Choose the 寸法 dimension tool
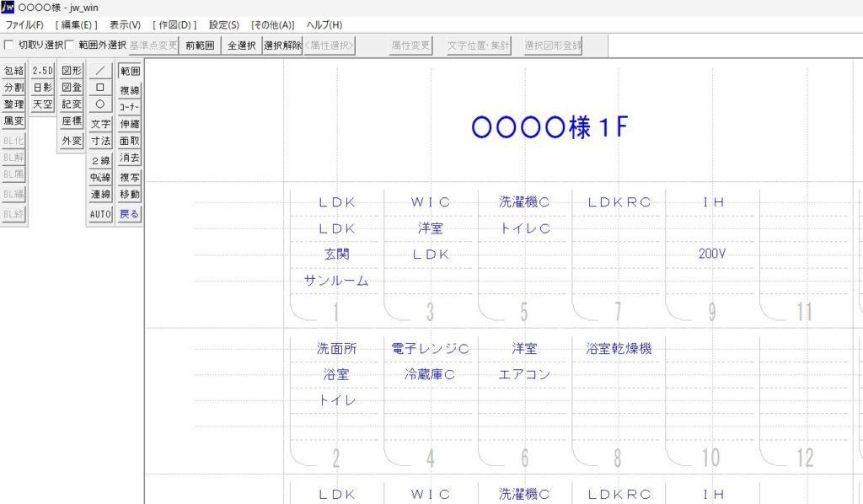863x504 pixels. point(100,141)
